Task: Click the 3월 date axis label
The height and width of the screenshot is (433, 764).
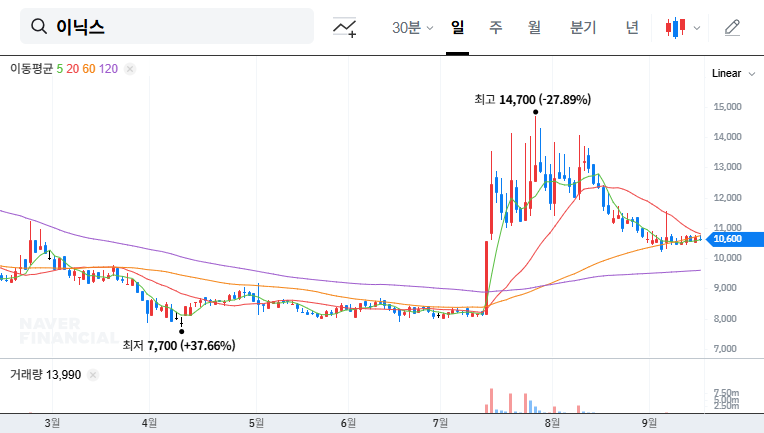Action: tap(52, 423)
